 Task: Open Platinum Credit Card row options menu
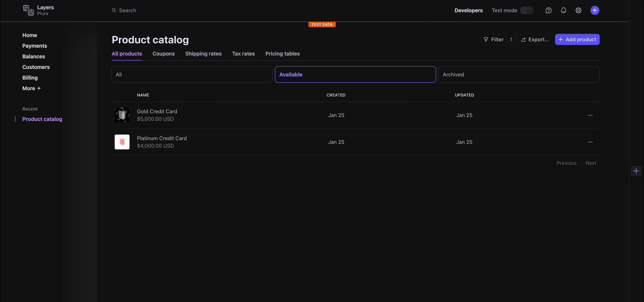(590, 142)
